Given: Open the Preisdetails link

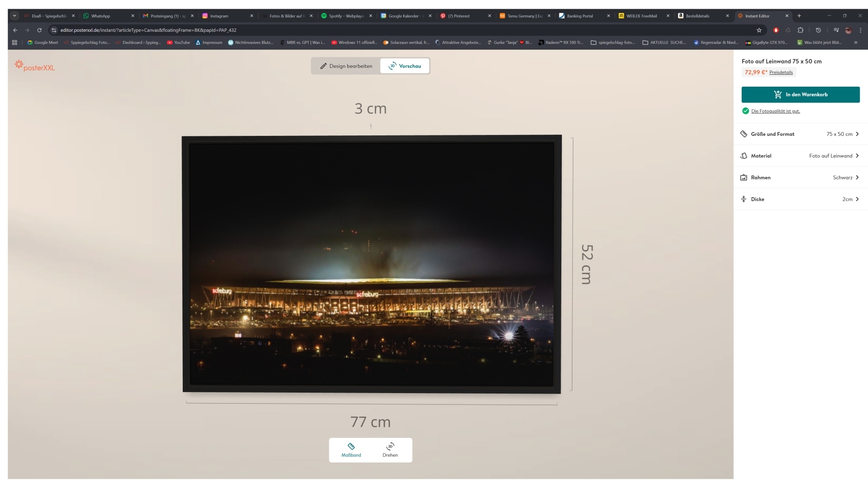Looking at the screenshot, I should (781, 72).
